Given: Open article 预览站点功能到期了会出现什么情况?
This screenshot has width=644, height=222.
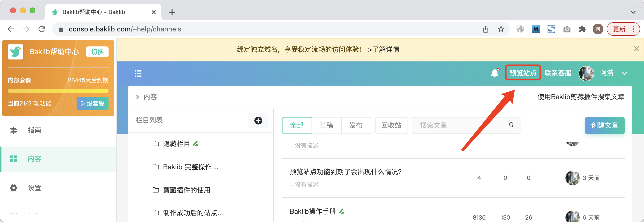Looking at the screenshot, I should [x=346, y=172].
